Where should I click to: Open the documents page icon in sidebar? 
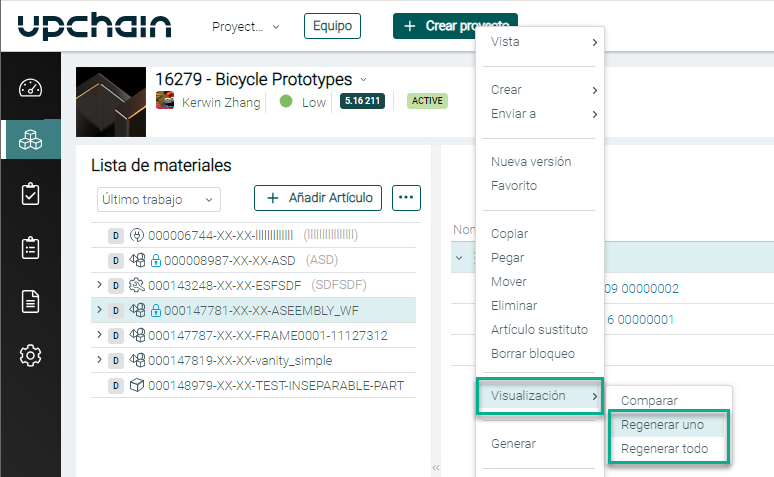[x=31, y=301]
